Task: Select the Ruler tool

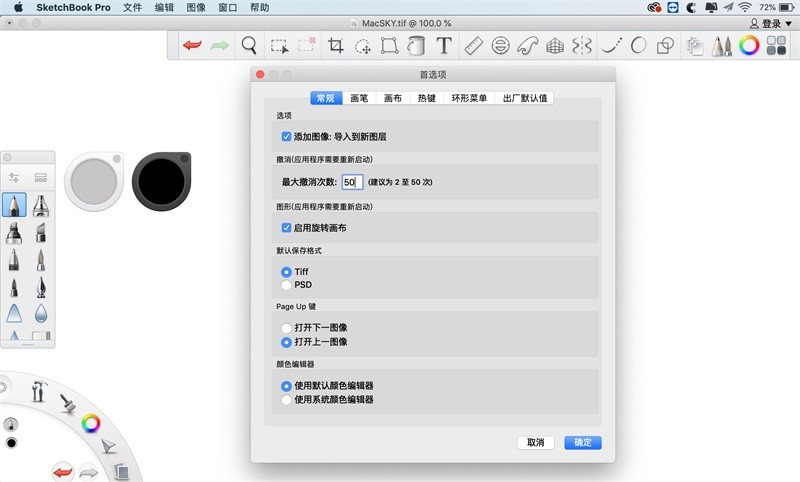Action: click(473, 45)
